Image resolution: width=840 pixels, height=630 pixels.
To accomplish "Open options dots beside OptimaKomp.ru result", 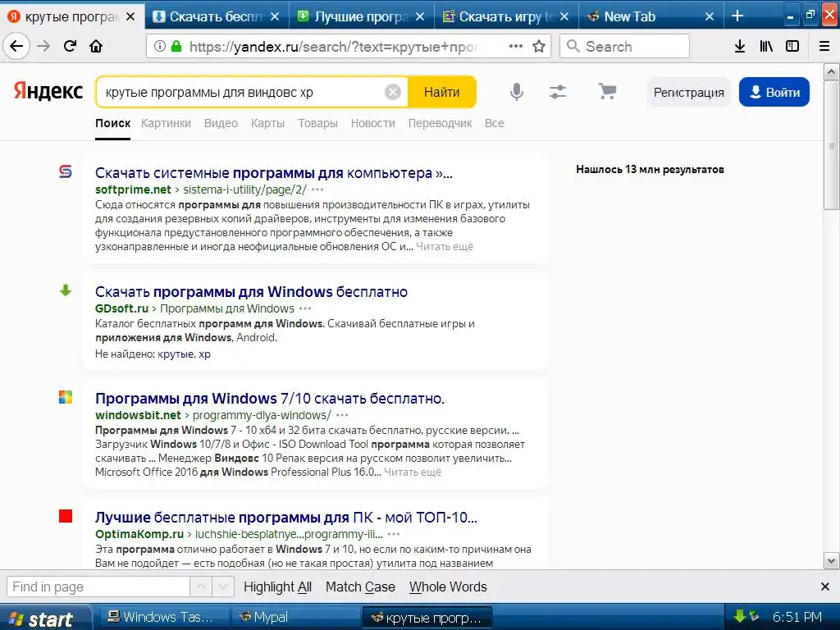I will click(x=393, y=534).
